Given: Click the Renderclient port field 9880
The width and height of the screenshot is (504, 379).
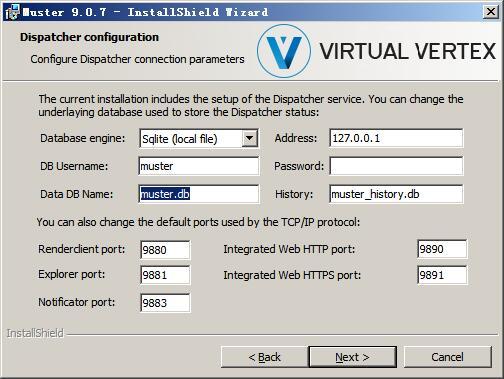Looking at the screenshot, I should (165, 250).
